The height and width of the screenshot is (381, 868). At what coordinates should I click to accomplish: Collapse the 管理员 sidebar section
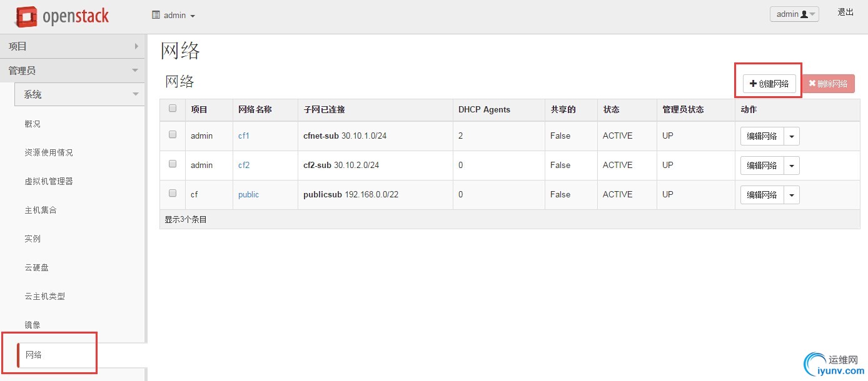(73, 71)
